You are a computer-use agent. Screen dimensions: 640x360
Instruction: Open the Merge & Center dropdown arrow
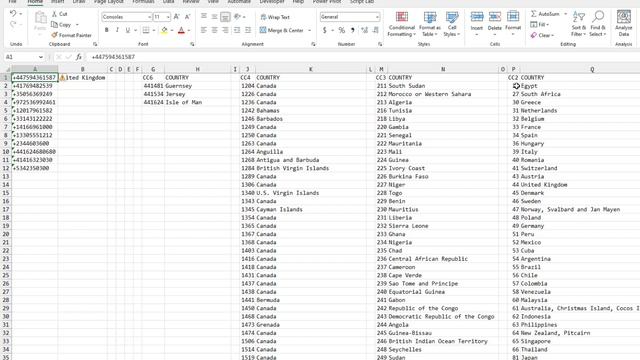pos(309,30)
